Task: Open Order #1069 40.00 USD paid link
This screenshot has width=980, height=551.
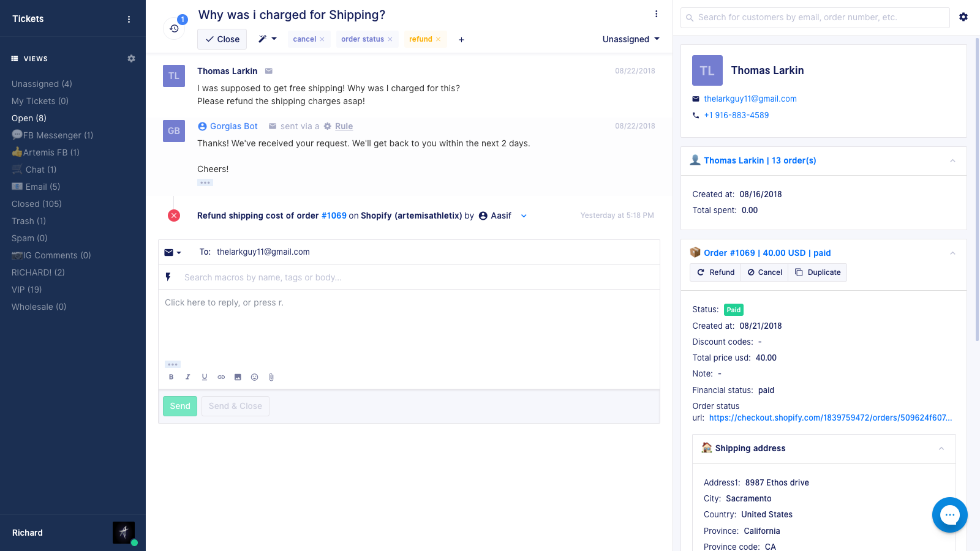Action: click(x=767, y=253)
